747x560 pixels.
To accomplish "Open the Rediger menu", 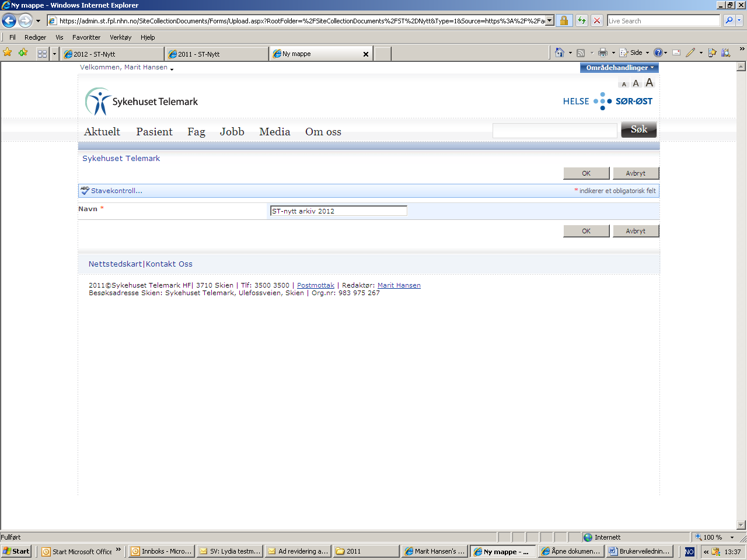I will tap(35, 37).
